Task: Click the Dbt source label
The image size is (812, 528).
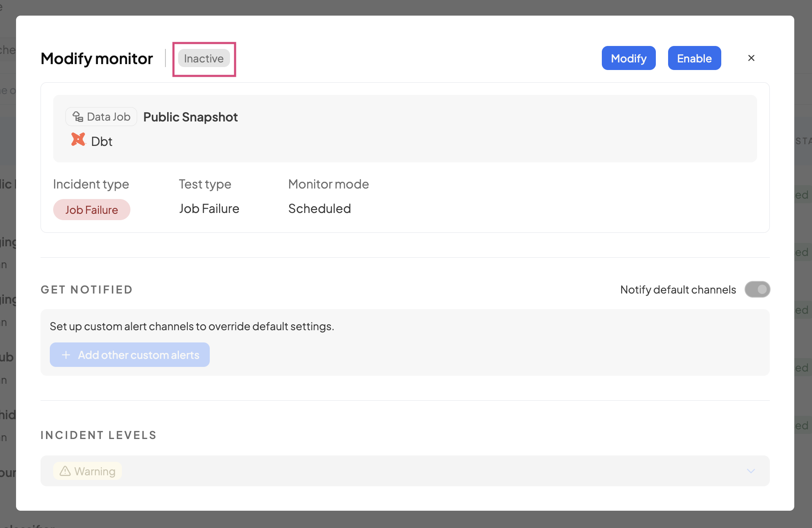Action: coord(102,142)
